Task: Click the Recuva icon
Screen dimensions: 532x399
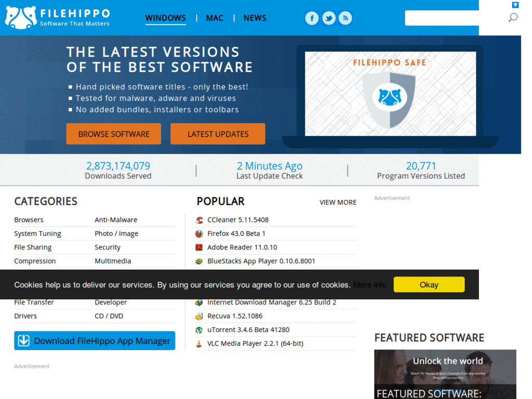Action: click(199, 316)
